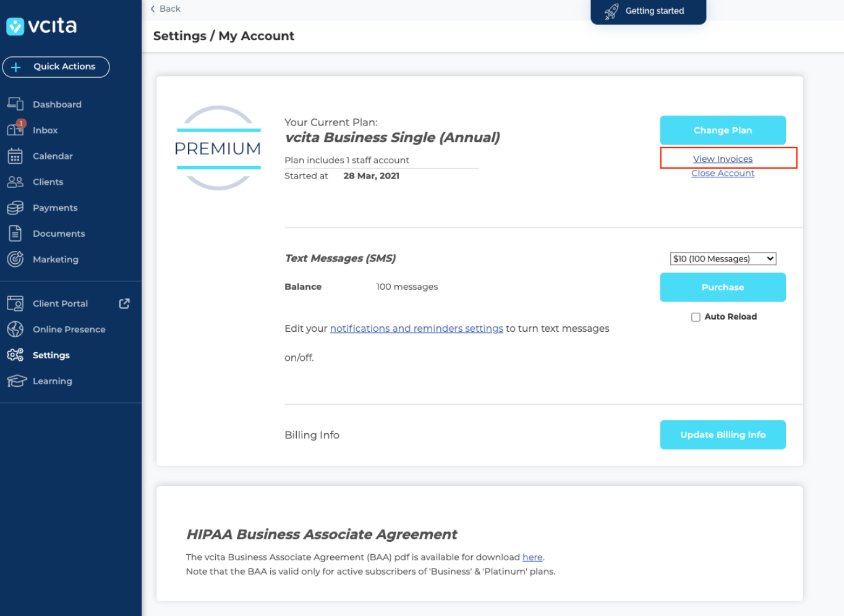Click the 'Settings / My Account' heading
The width and height of the screenshot is (844, 616).
tap(224, 36)
